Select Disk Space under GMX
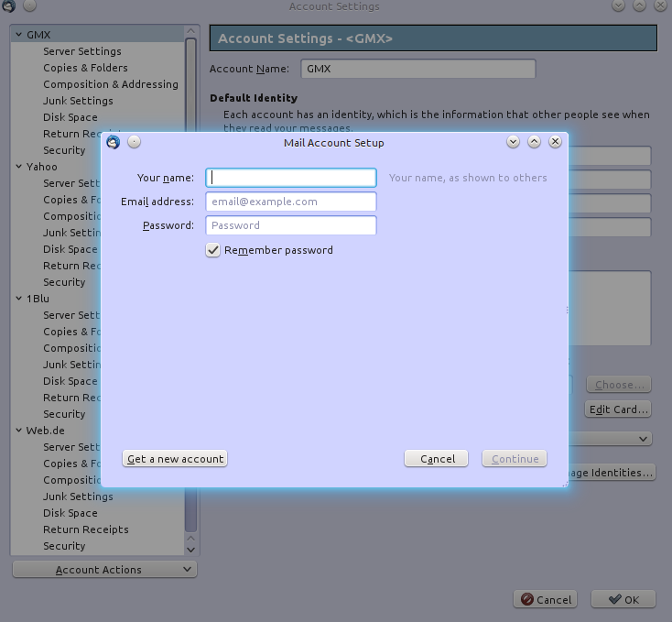Image resolution: width=672 pixels, height=622 pixels. click(x=70, y=117)
